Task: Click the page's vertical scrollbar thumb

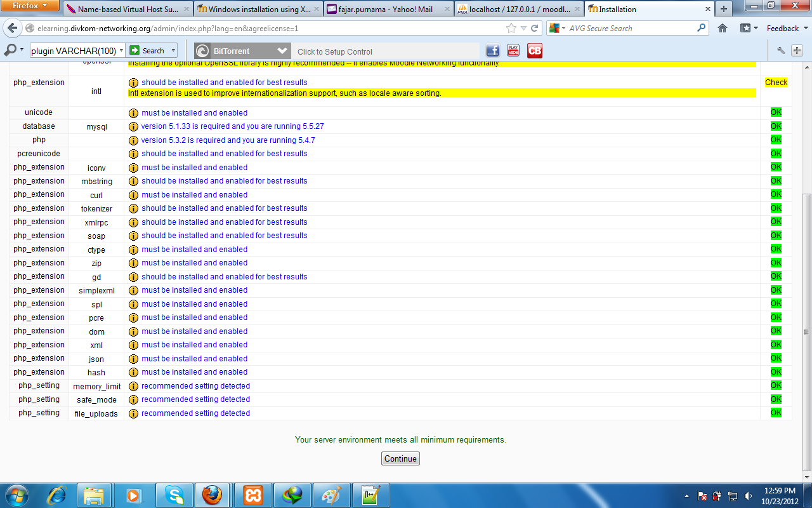Action: [807, 331]
